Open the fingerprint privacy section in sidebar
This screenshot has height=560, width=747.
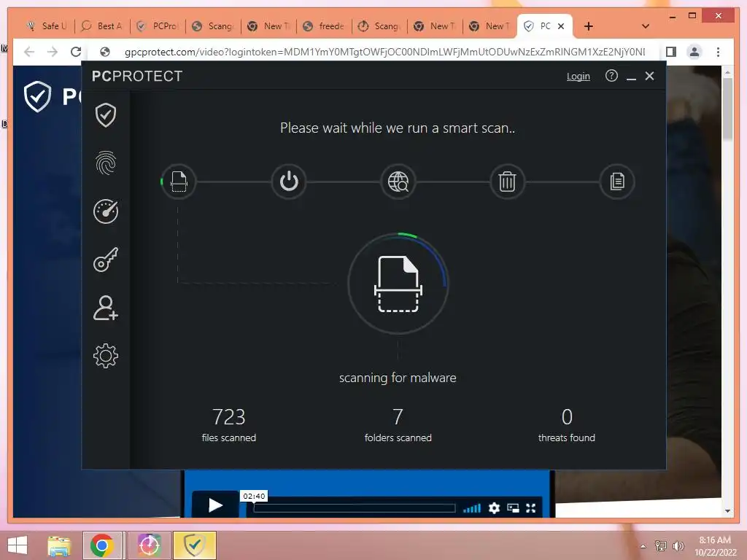[105, 163]
